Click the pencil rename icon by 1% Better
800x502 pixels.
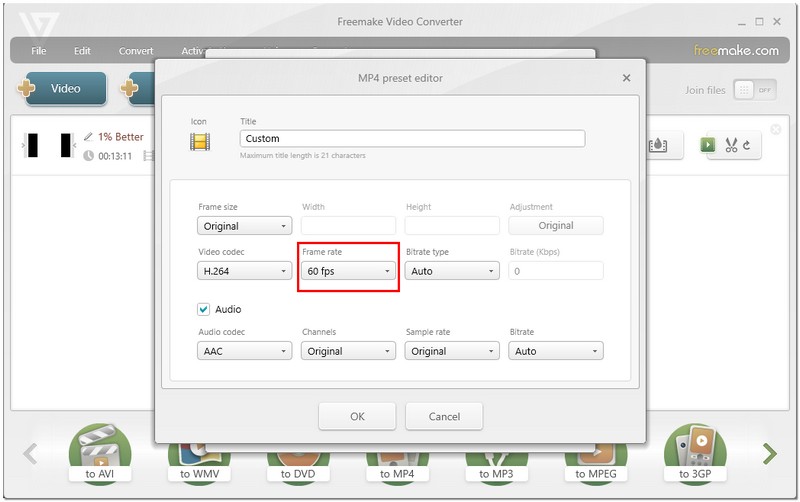88,137
